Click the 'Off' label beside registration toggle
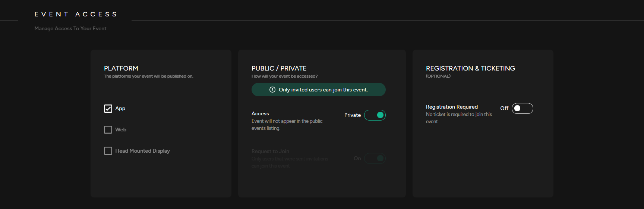The image size is (644, 209). (504, 108)
